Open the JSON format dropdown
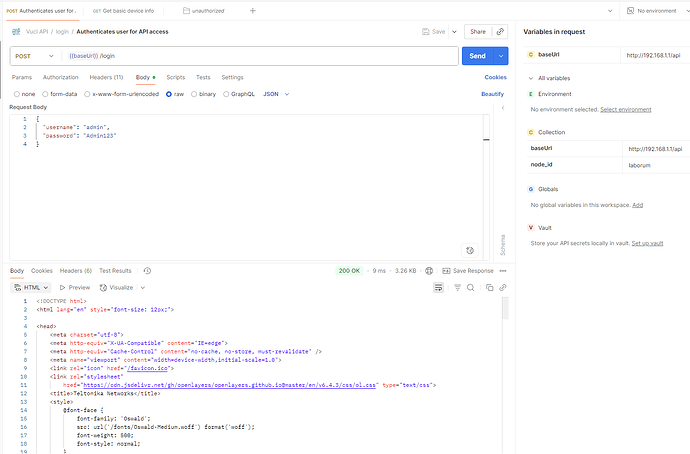690x454 pixels. [x=276, y=94]
